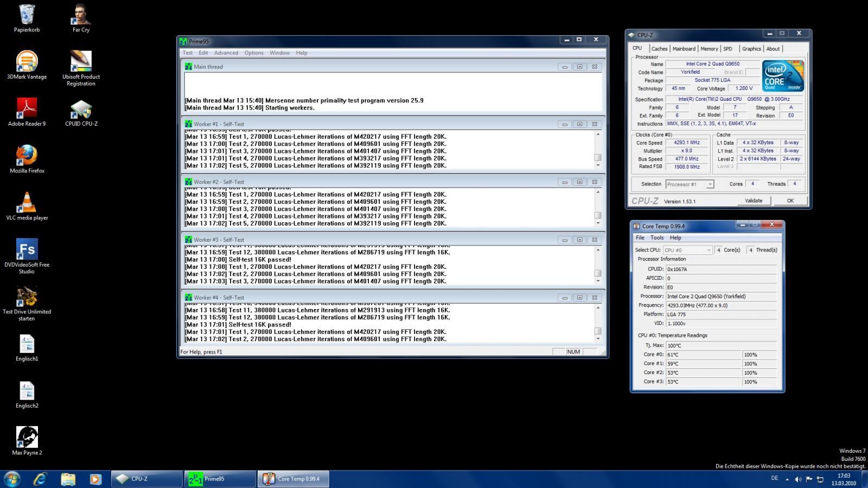Click the Core Temp title bar icon
This screenshot has width=868, height=488.
click(x=637, y=226)
